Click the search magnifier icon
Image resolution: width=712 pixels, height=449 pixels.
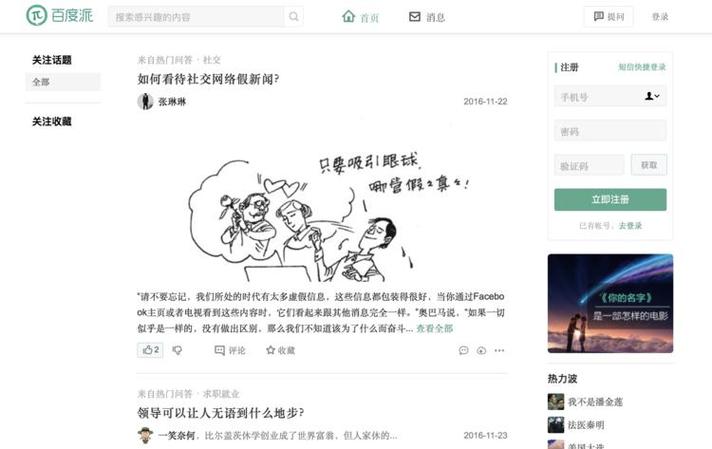294,17
